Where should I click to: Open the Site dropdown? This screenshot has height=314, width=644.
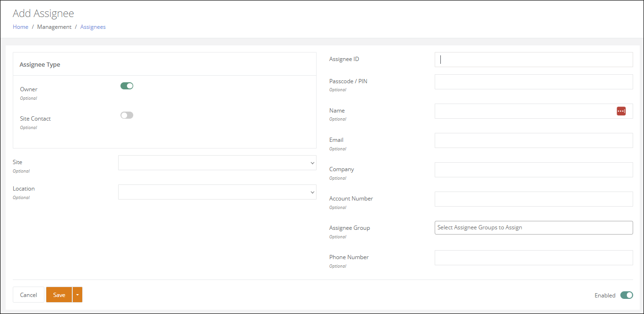[217, 163]
